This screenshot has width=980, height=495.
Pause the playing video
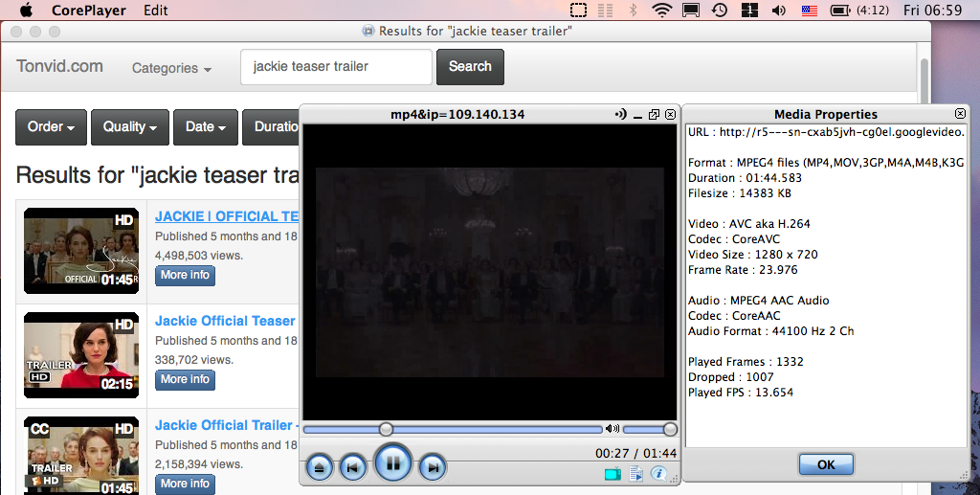click(393, 463)
